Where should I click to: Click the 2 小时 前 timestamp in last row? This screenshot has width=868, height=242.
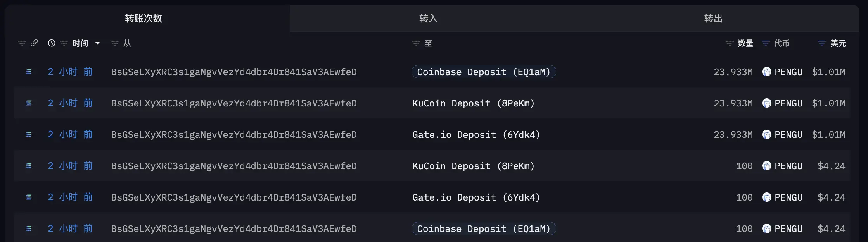tap(70, 228)
